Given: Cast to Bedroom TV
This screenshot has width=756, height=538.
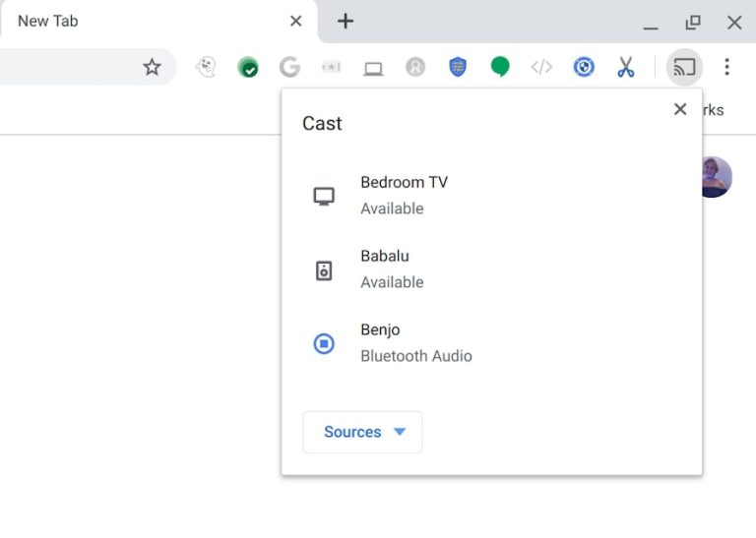Looking at the screenshot, I should pyautogui.click(x=491, y=196).
